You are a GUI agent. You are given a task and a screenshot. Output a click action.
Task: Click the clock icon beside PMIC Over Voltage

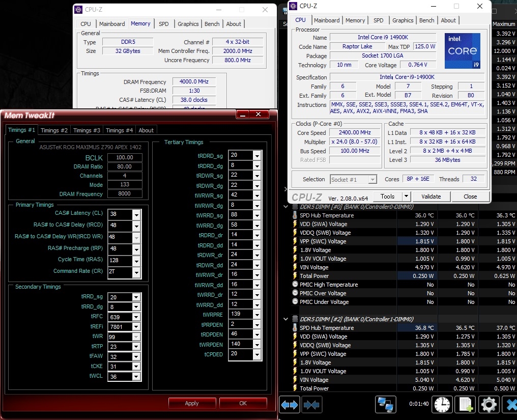pos(295,293)
